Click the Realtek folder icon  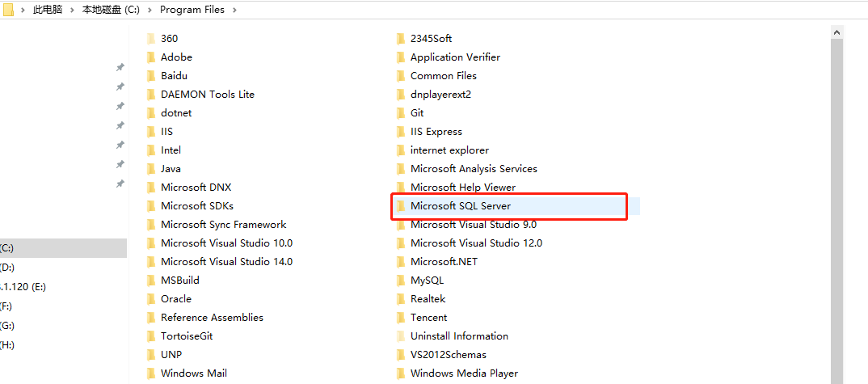click(x=401, y=299)
